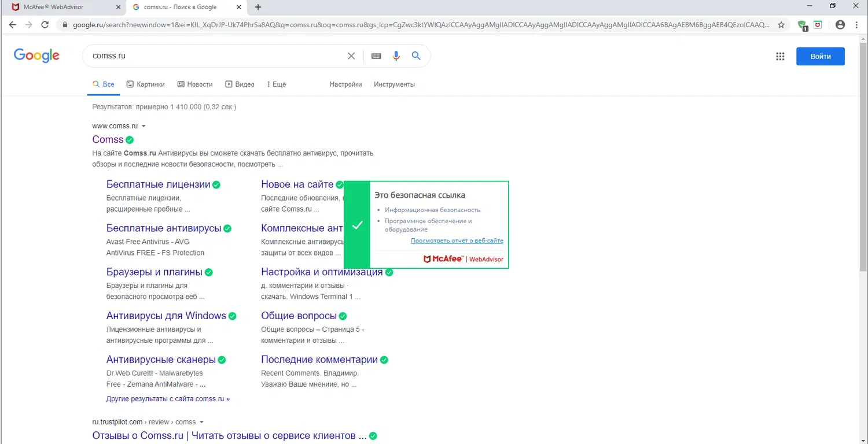The image size is (868, 444).
Task: Expand the www.comss.ru result options arrow
Action: click(x=144, y=126)
